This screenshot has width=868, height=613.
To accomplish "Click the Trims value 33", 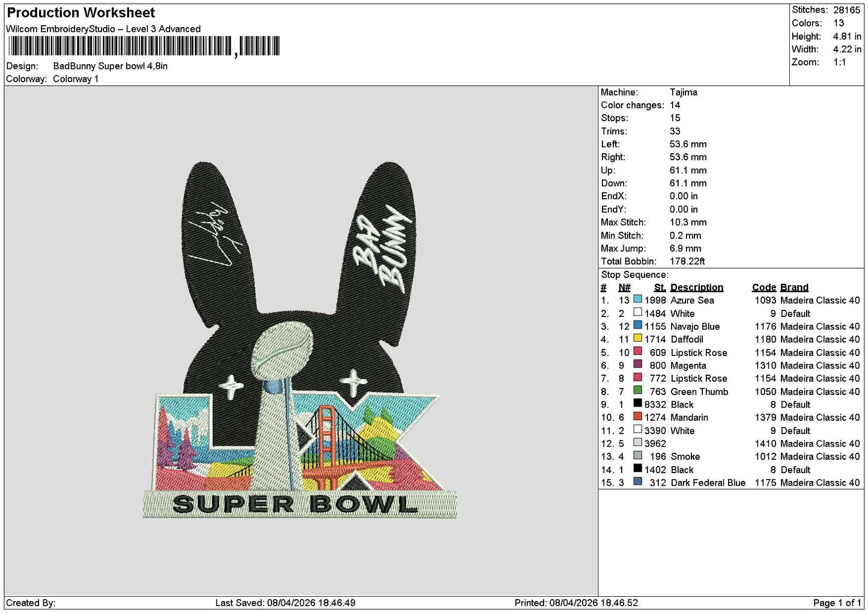I will click(675, 131).
